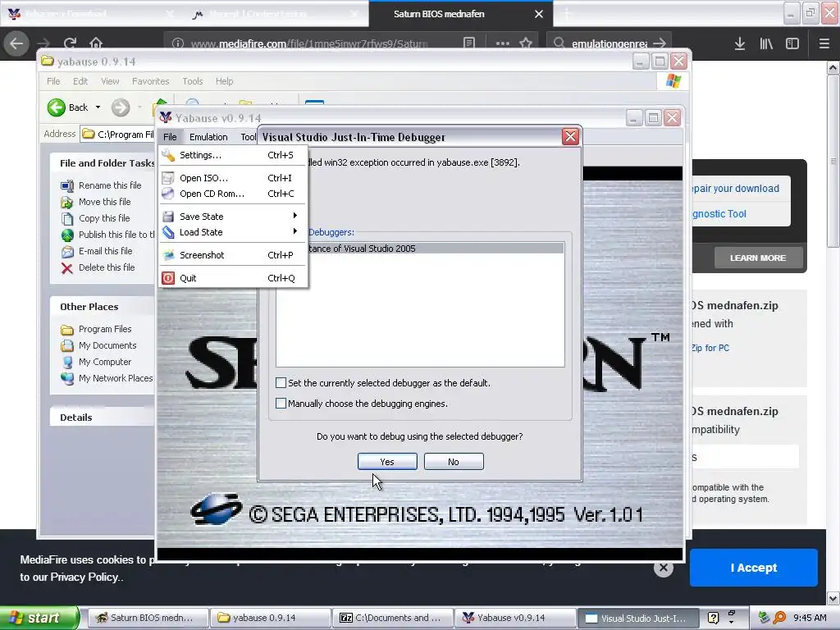Image resolution: width=840 pixels, height=630 pixels.
Task: Go to Firefox home page icon
Action: point(96,43)
